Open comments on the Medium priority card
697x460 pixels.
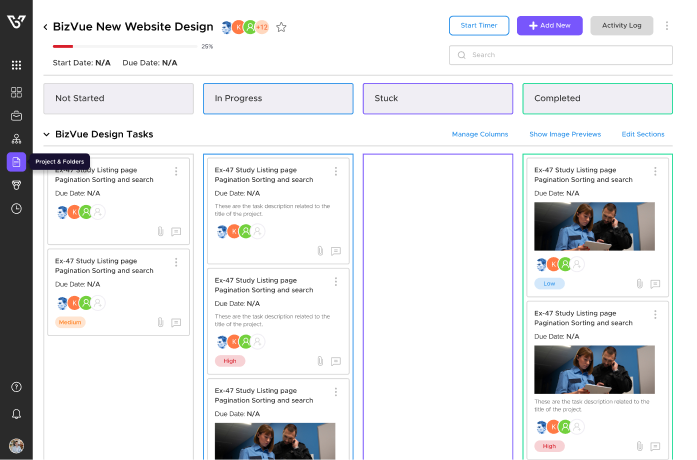[x=176, y=323]
